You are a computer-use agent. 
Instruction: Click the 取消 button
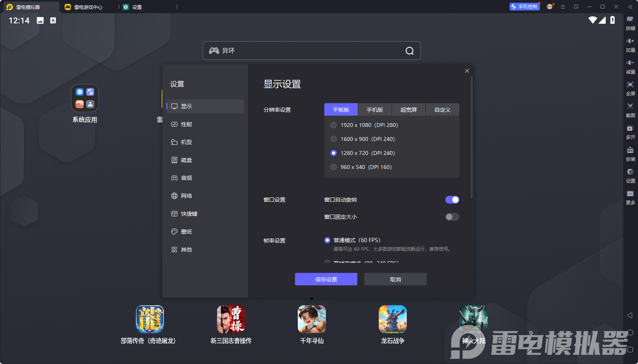tap(395, 279)
